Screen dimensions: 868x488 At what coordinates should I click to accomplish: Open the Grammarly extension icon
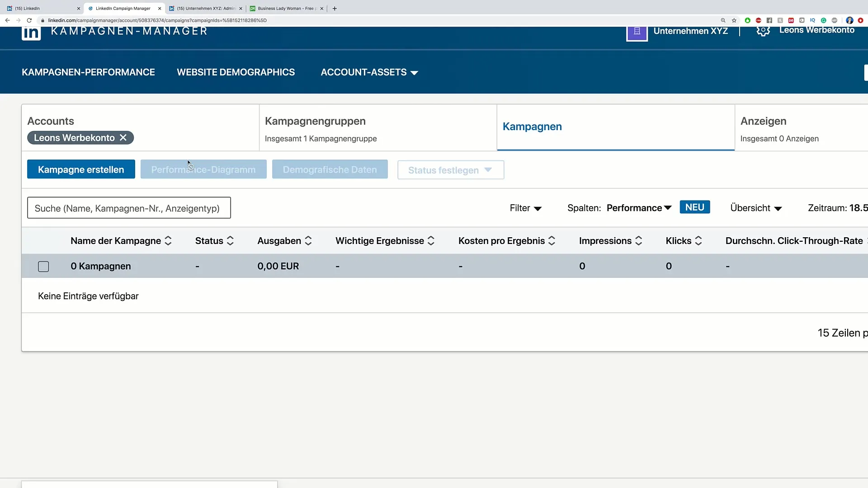tap(823, 20)
